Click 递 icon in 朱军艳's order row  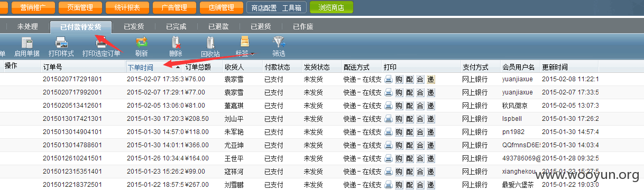click(430, 132)
